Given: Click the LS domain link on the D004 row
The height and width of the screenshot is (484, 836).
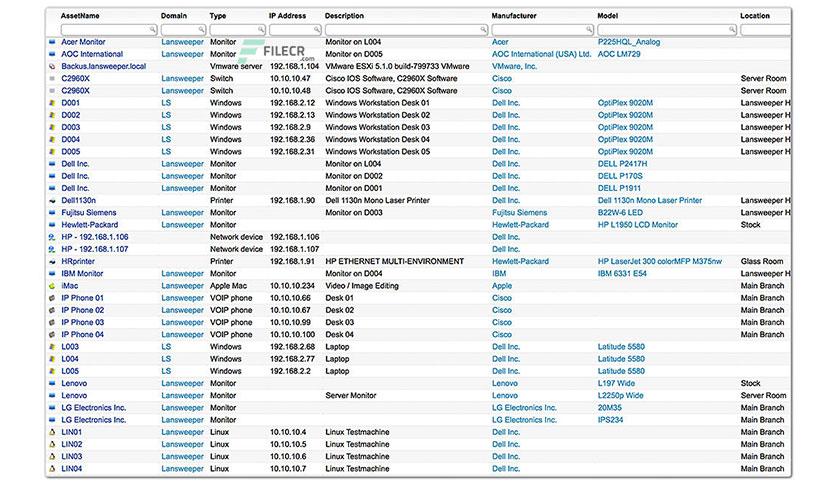Looking at the screenshot, I should [166, 140].
